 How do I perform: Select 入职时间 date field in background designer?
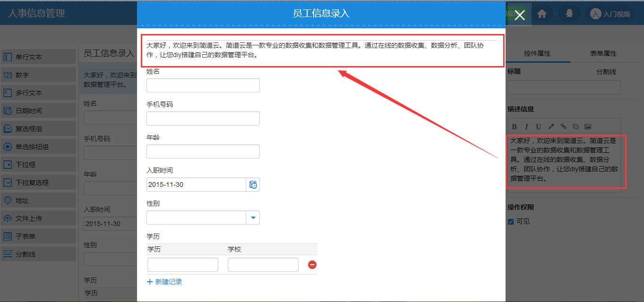tap(110, 224)
